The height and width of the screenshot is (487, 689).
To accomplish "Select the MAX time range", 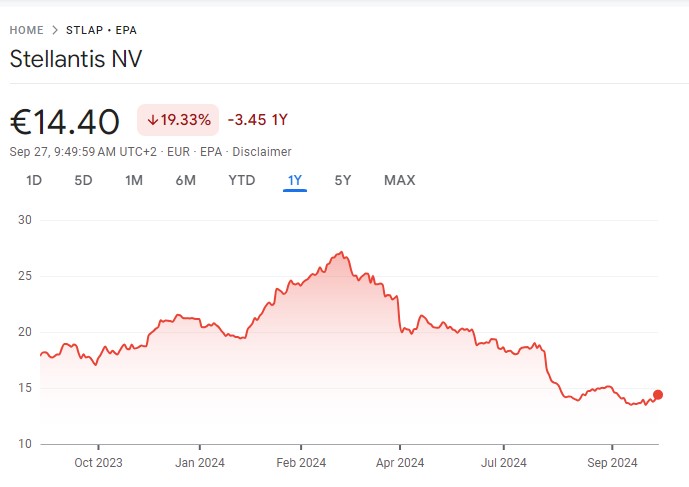I will click(x=399, y=181).
